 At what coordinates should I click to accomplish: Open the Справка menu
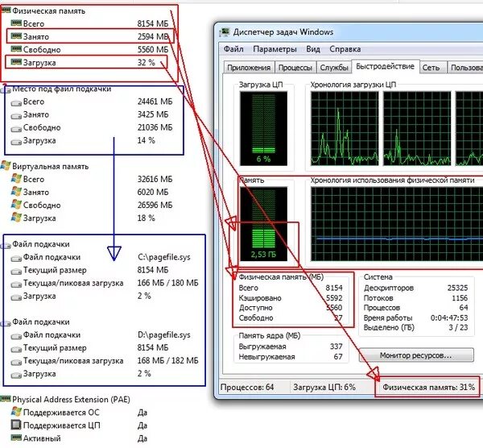(x=345, y=49)
